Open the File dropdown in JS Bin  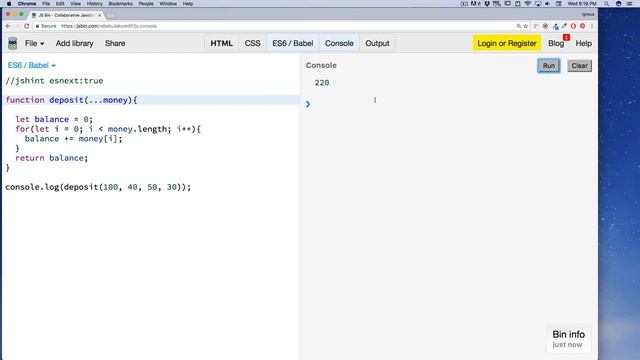click(x=34, y=43)
